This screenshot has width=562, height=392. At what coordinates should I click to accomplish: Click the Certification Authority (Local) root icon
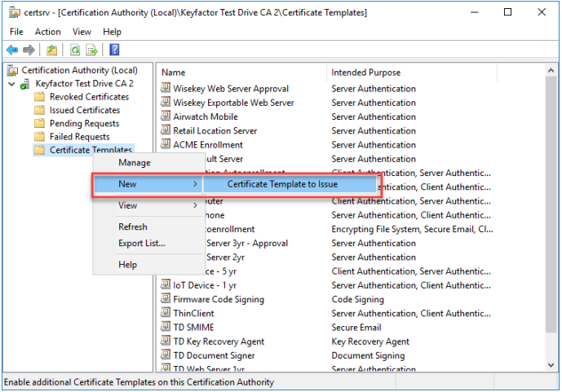tap(12, 71)
